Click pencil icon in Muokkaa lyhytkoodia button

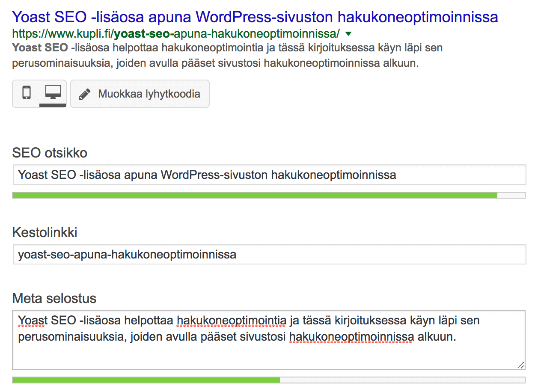pos(85,94)
